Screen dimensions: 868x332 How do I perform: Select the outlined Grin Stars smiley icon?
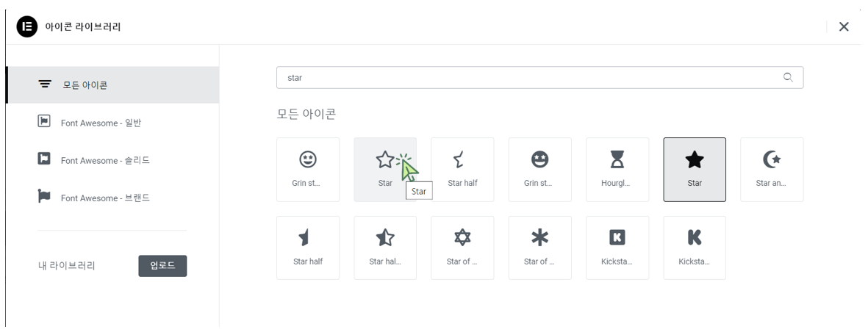(x=307, y=169)
